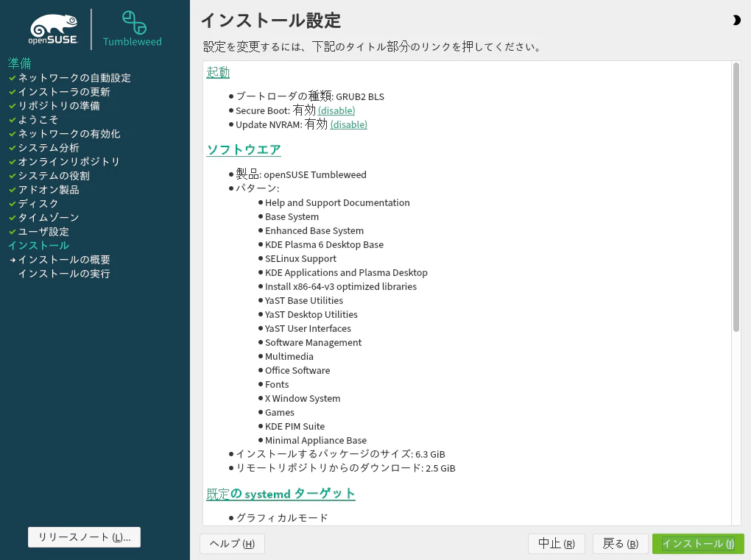Open the 起動 section link
The height and width of the screenshot is (560, 751).
pos(218,72)
